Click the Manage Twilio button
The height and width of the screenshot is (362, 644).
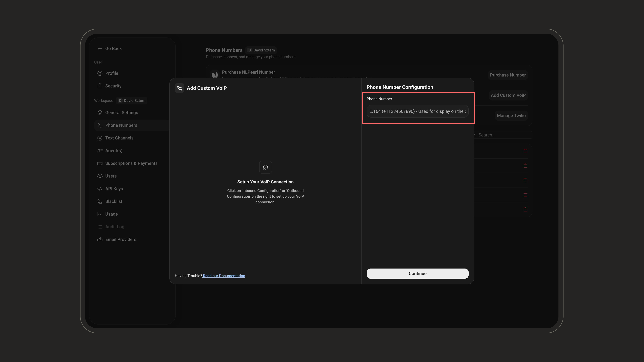(x=511, y=116)
